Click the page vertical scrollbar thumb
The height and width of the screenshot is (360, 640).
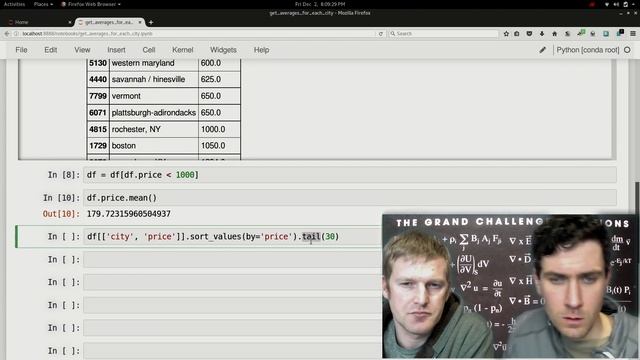[638, 198]
